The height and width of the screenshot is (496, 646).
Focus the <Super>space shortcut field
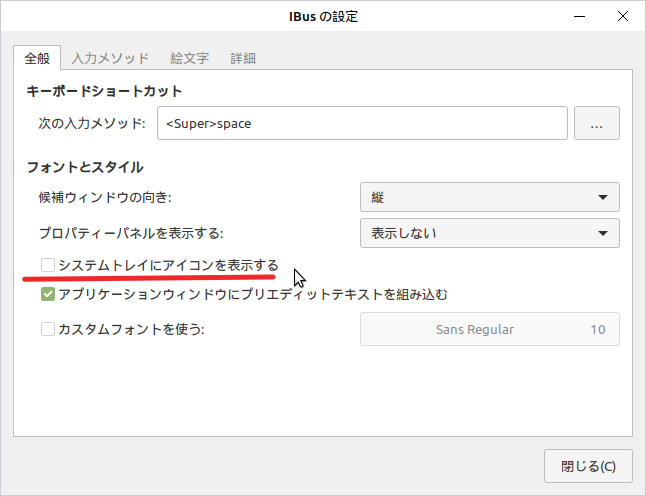(362, 123)
